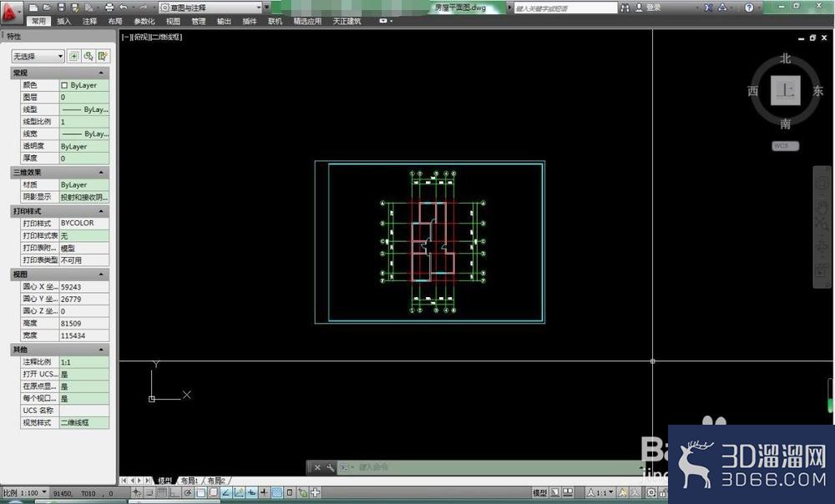Click the 北 north label on ViewCube compass

click(x=786, y=58)
